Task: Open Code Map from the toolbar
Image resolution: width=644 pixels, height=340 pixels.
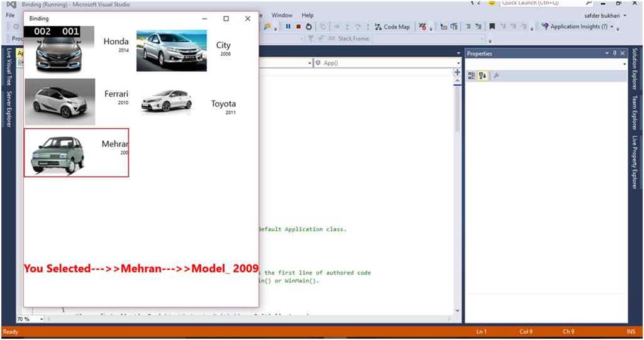Action: pyautogui.click(x=392, y=27)
